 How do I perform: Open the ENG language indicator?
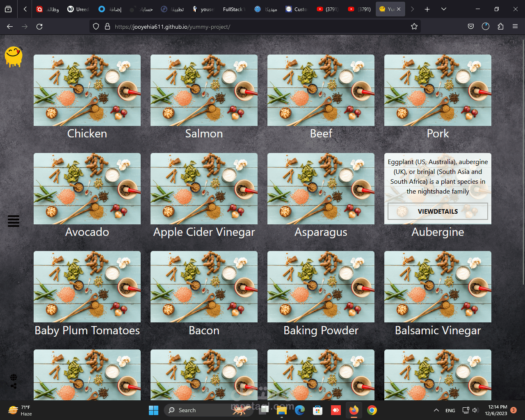450,410
